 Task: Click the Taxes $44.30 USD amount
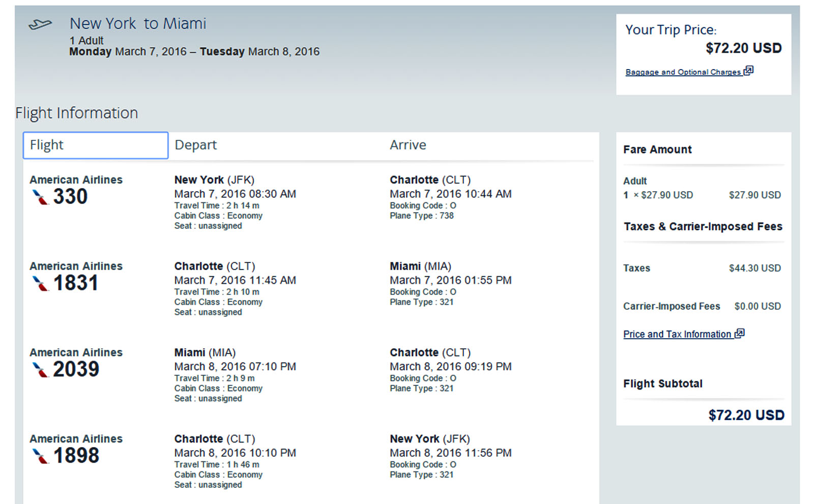coord(754,268)
